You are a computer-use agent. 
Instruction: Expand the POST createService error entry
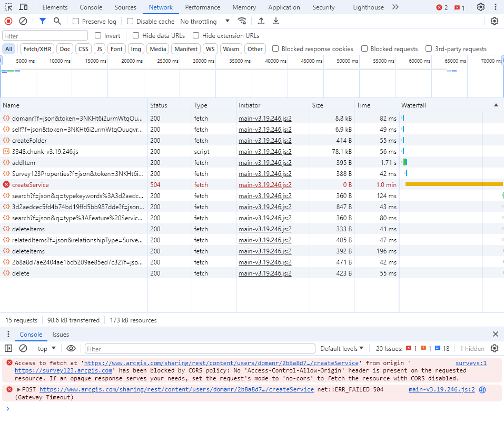pyautogui.click(x=18, y=389)
